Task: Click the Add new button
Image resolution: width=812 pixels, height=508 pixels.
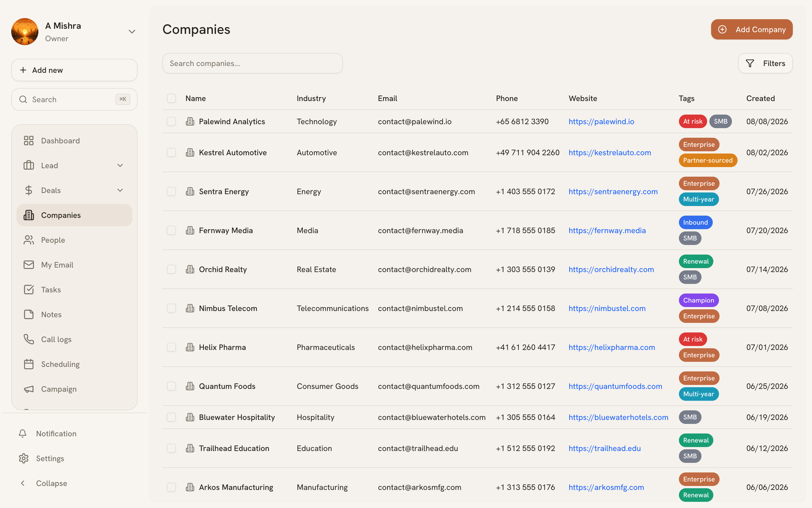Action: coord(74,70)
